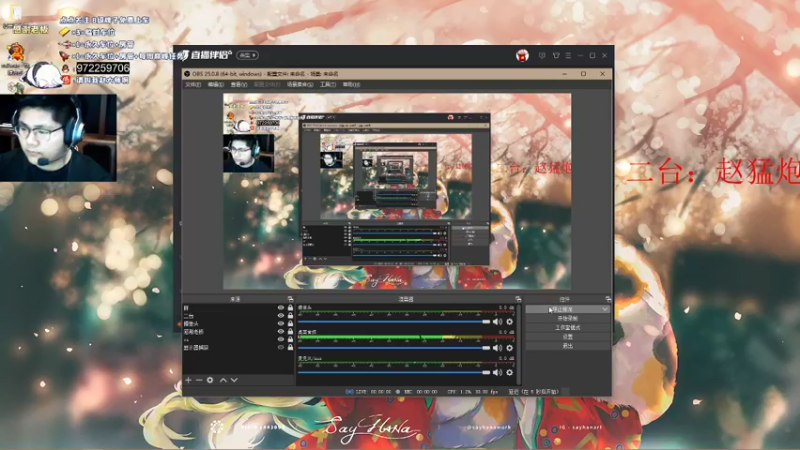Toggle lock on the 摄像头 source
This screenshot has width=800, height=450.
pos(290,323)
